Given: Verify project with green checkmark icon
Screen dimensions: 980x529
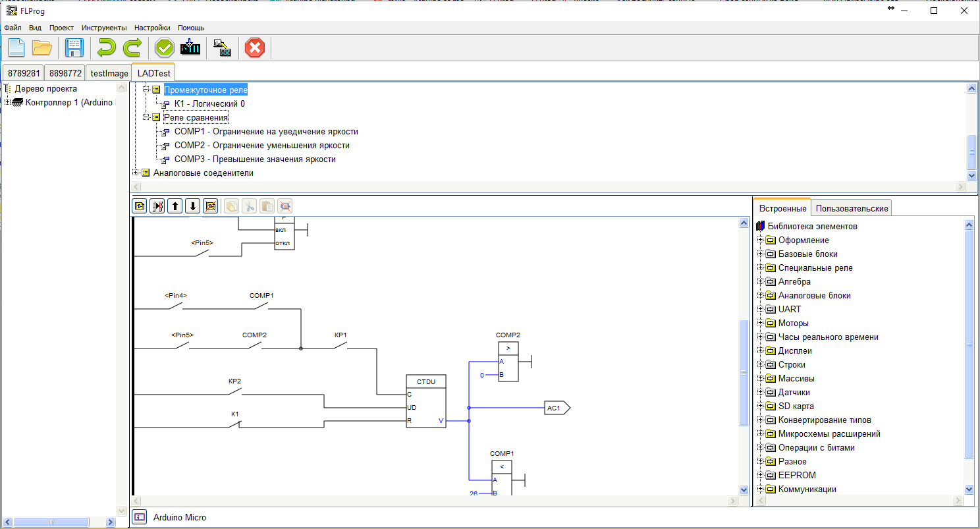Looking at the screenshot, I should pos(164,48).
